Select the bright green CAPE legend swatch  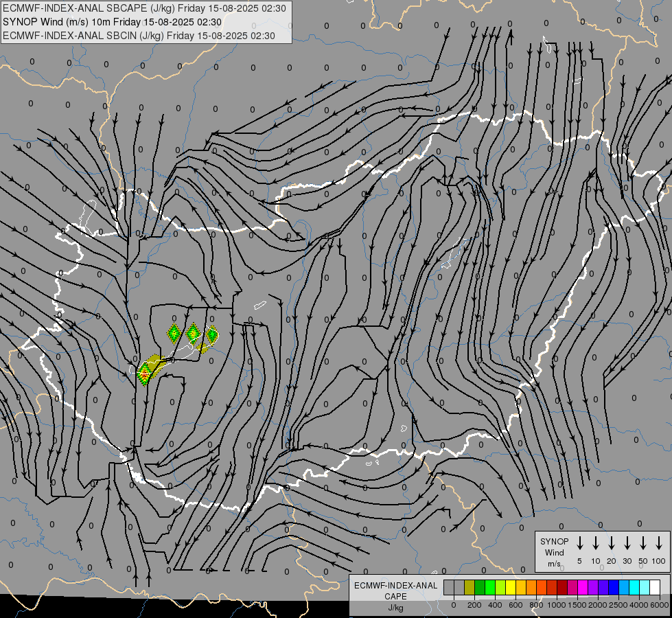point(490,587)
